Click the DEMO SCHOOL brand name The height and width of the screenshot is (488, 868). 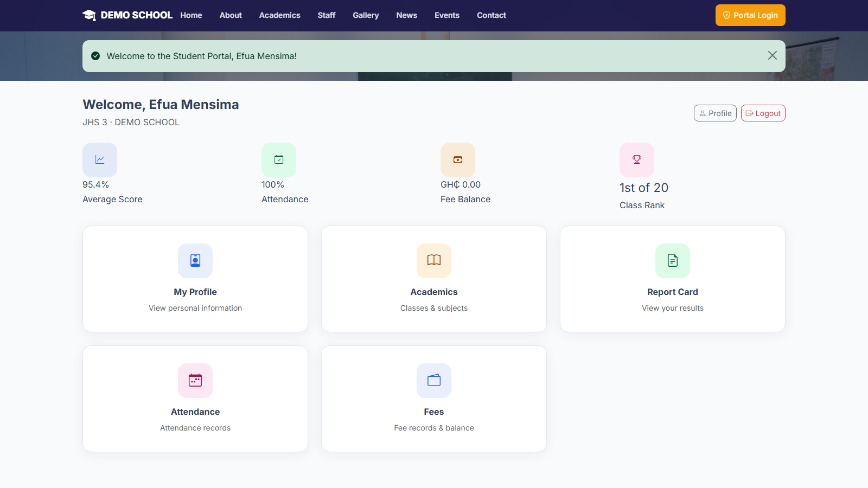[x=137, y=15]
